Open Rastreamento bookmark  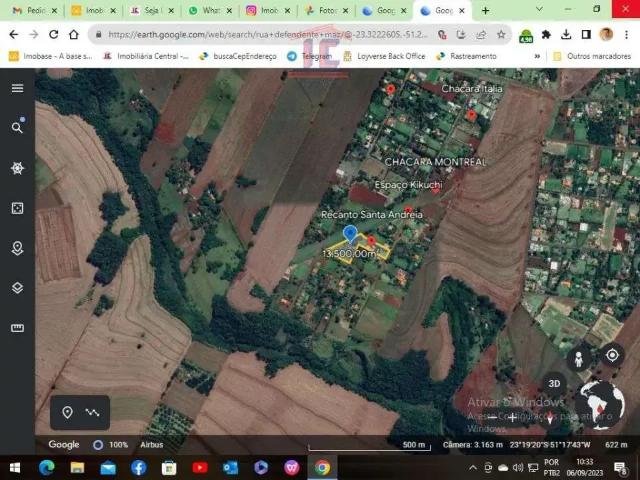pos(466,56)
